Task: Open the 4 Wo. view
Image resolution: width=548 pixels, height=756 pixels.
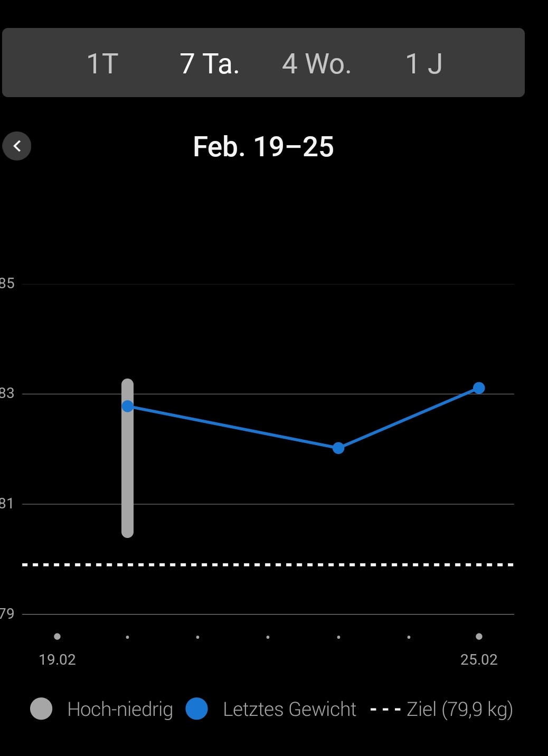Action: 316,63
